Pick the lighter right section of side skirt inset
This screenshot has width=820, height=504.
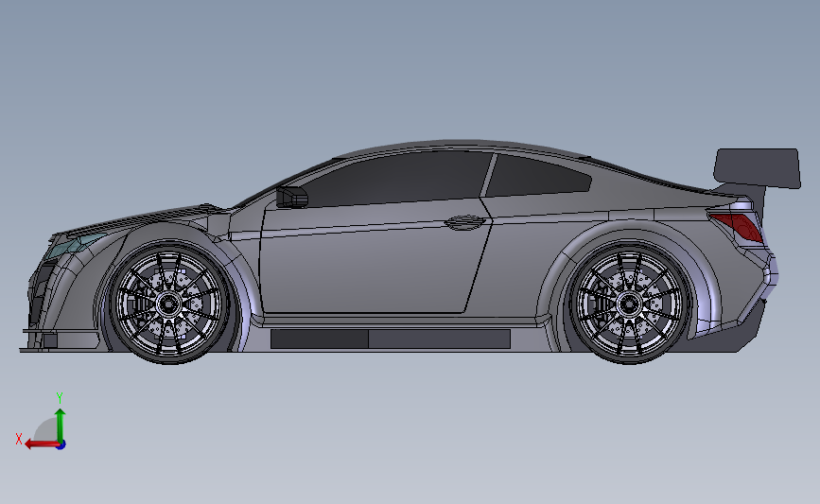click(439, 339)
